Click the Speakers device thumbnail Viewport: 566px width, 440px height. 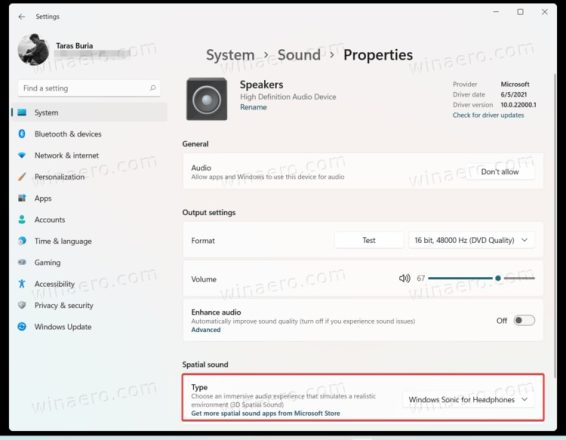206,99
